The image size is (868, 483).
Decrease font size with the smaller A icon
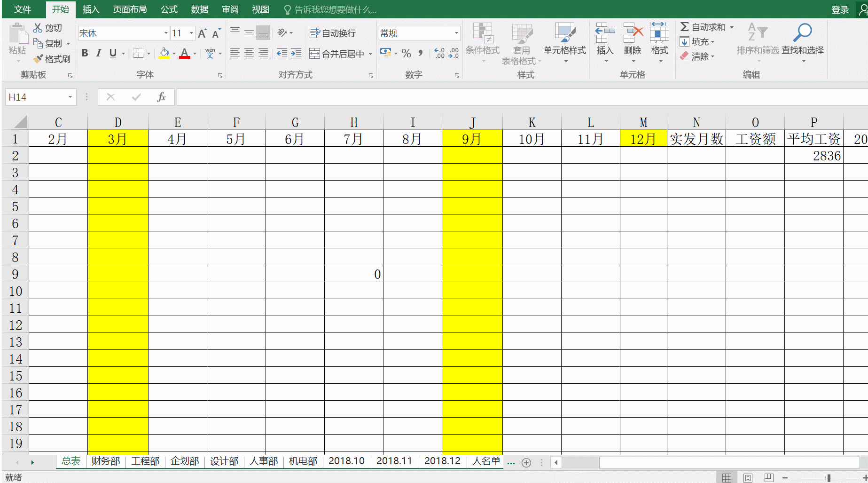pyautogui.click(x=216, y=33)
